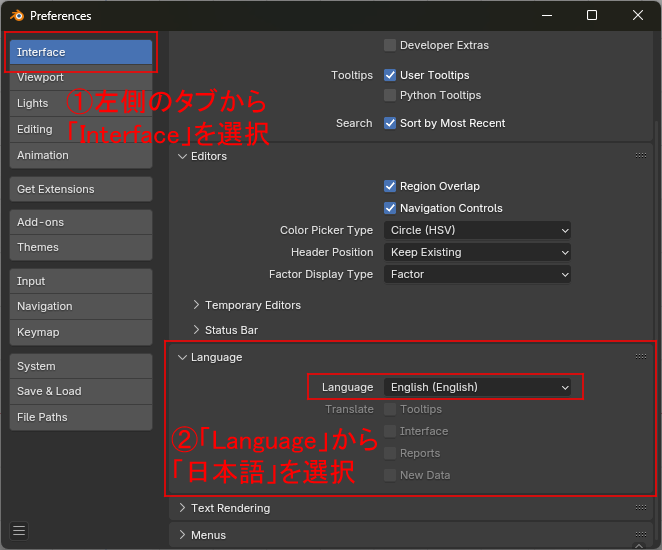Viewport: 662px width, 550px height.
Task: Open Language dropdown showing English
Action: click(478, 387)
